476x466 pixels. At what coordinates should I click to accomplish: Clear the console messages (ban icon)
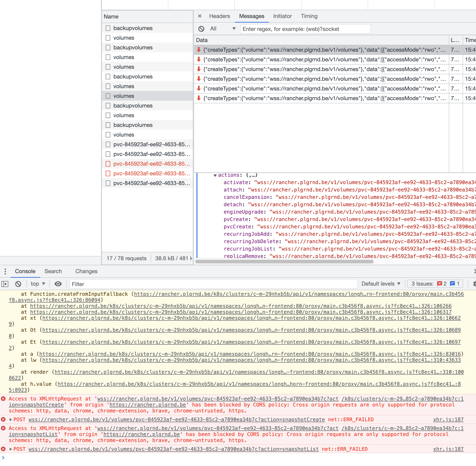pyautogui.click(x=18, y=284)
